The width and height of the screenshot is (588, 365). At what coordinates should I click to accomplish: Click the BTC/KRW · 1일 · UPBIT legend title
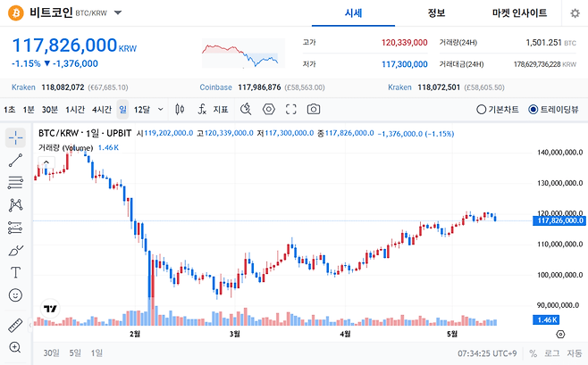[85, 133]
